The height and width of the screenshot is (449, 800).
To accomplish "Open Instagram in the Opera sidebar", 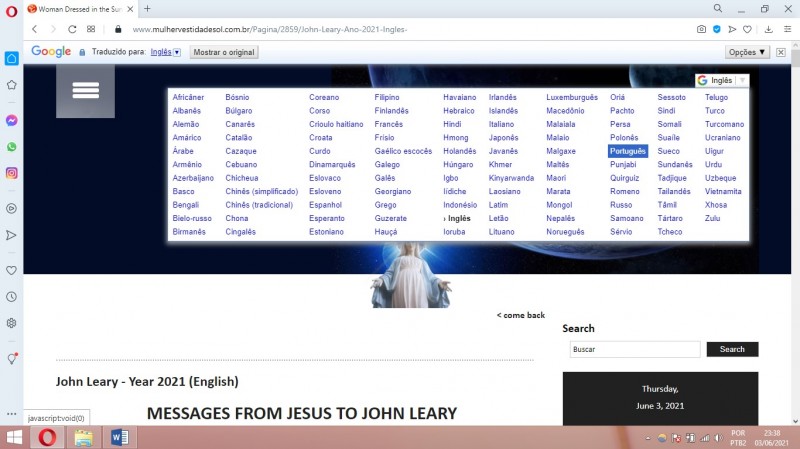I will tap(12, 173).
